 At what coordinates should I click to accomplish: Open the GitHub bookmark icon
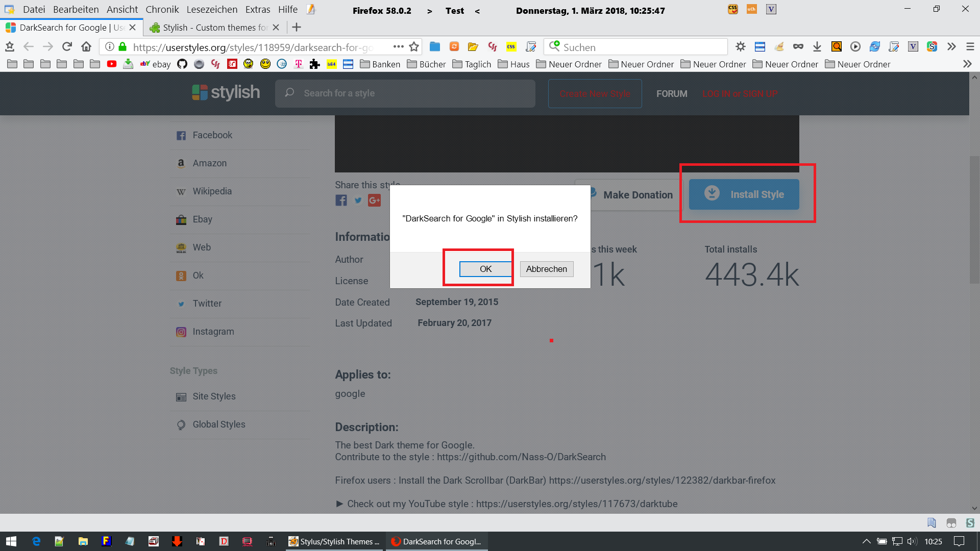pyautogui.click(x=182, y=64)
